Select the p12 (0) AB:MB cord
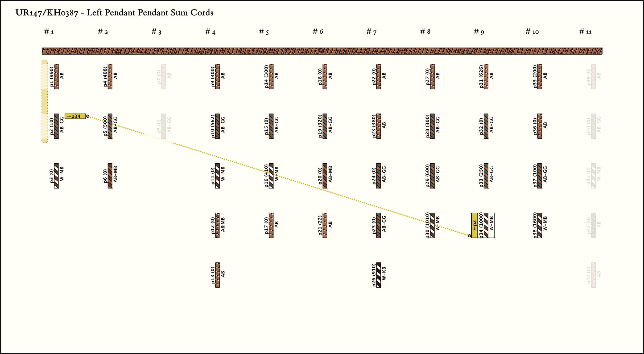Viewport: 644px width, 354px height. pyautogui.click(x=217, y=225)
